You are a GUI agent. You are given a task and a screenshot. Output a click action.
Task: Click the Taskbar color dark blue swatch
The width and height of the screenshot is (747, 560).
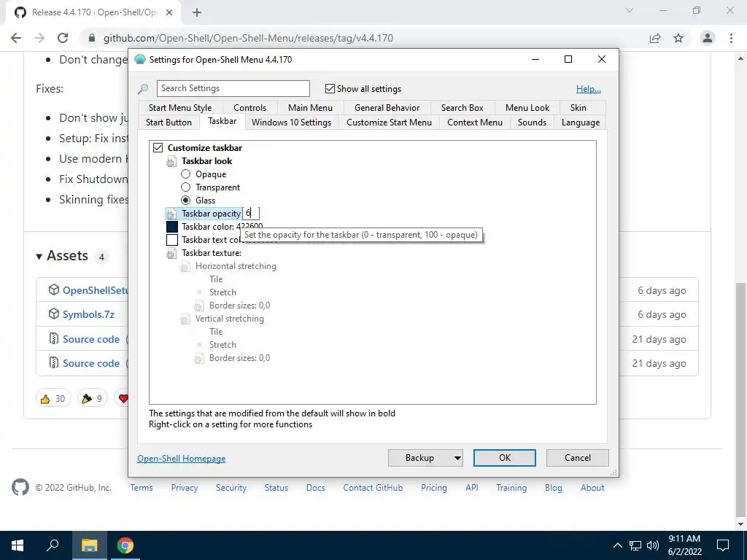(x=172, y=227)
